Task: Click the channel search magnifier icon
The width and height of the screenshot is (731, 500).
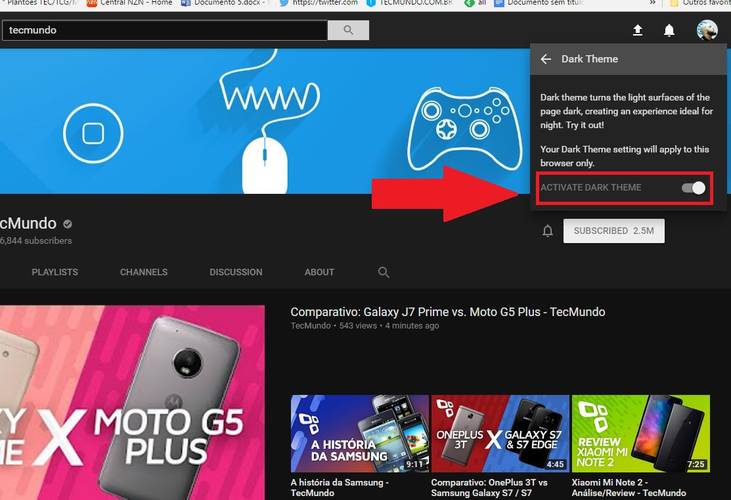Action: [x=383, y=272]
